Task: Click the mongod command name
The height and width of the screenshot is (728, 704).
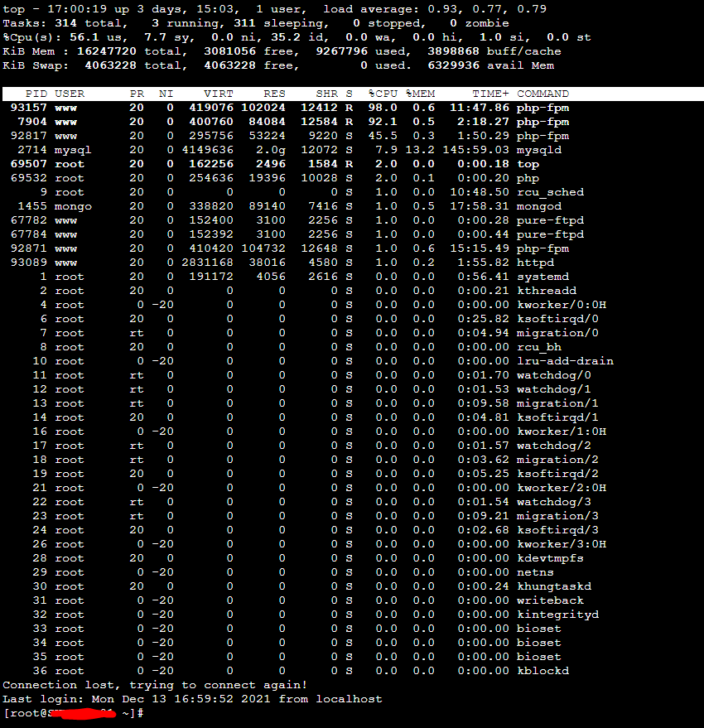Action: pyautogui.click(x=539, y=206)
